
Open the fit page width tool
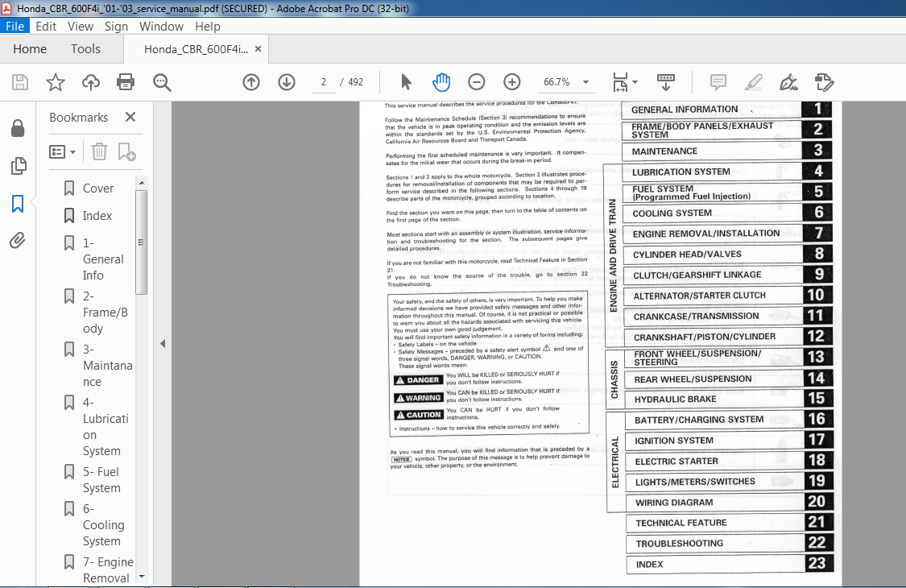pos(621,82)
